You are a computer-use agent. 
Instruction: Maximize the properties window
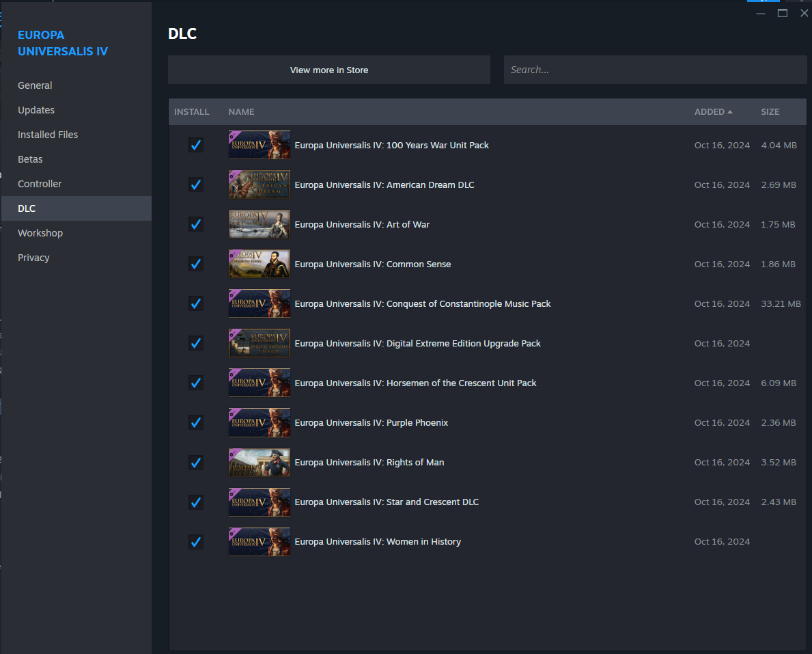783,13
